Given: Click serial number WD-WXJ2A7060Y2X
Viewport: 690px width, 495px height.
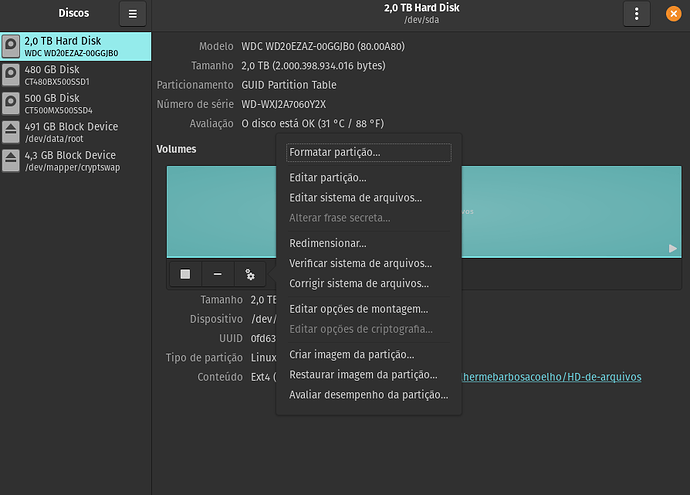Looking at the screenshot, I should coord(284,105).
